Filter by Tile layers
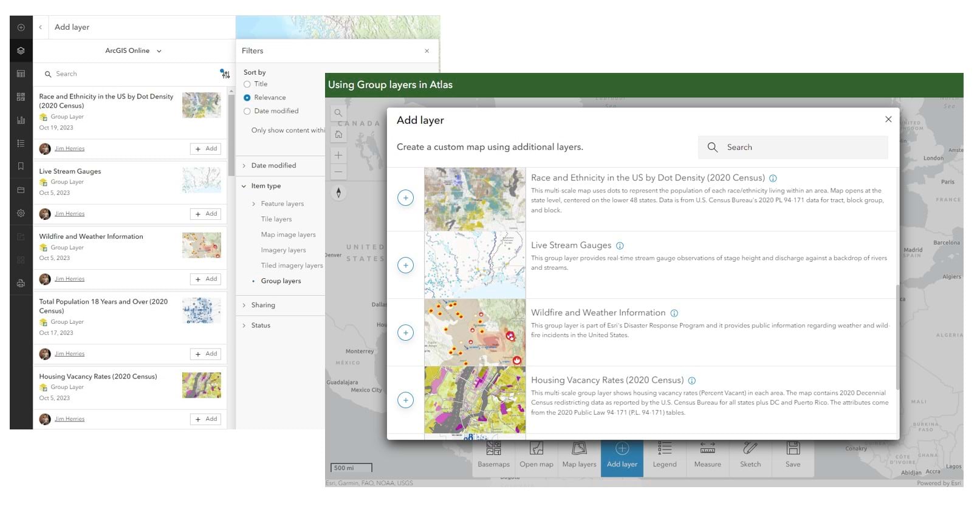The width and height of the screenshot is (980, 509). tap(276, 219)
